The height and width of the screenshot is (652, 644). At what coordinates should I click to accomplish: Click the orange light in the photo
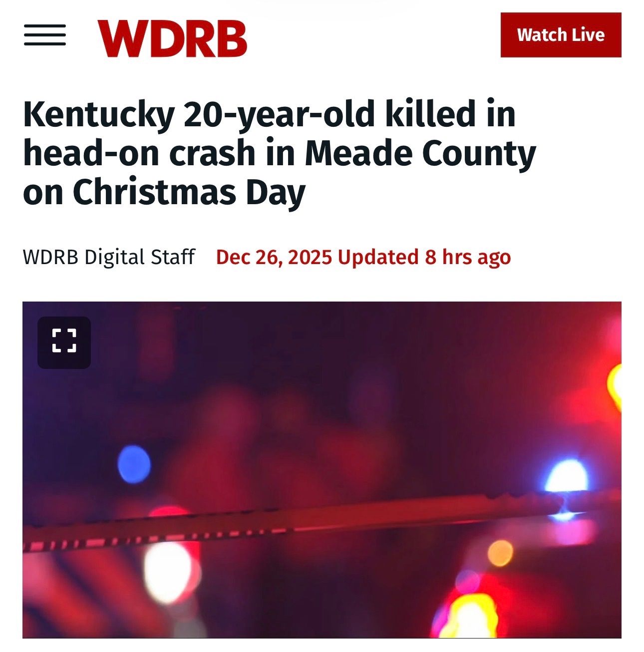500,553
